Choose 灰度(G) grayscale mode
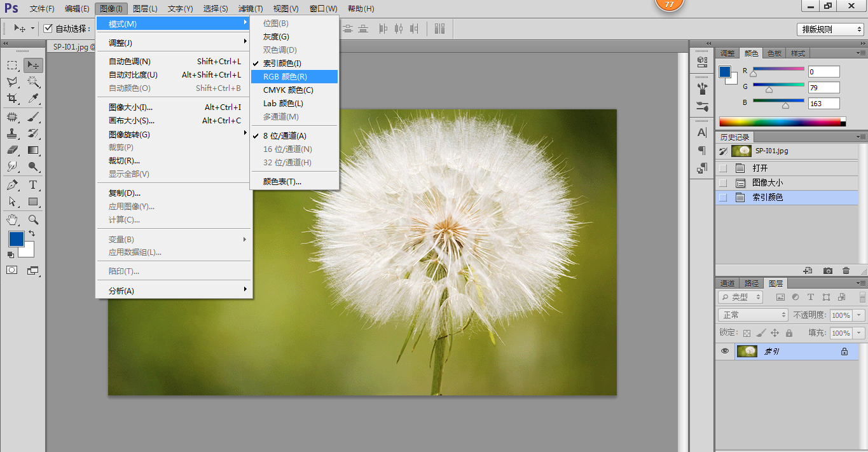 tap(294, 36)
